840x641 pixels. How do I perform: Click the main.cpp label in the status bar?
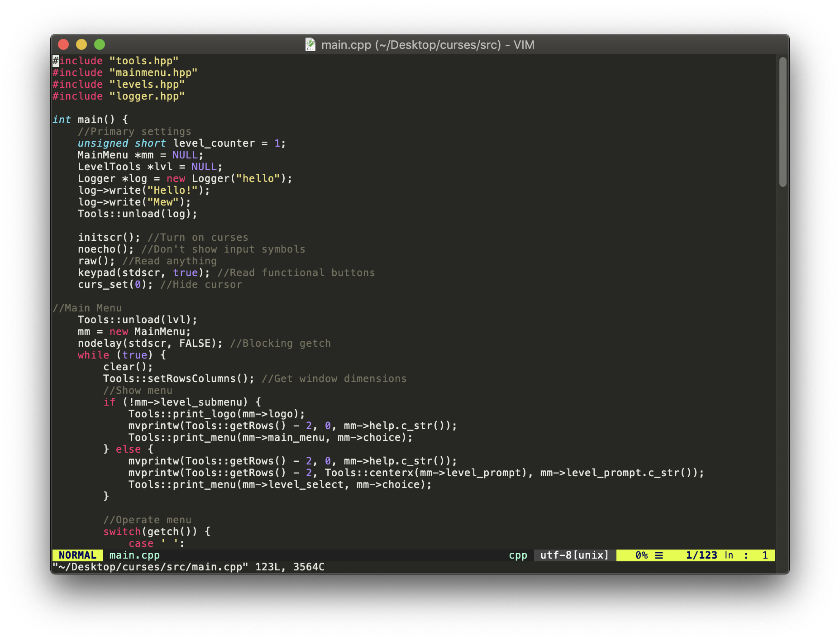pos(134,555)
